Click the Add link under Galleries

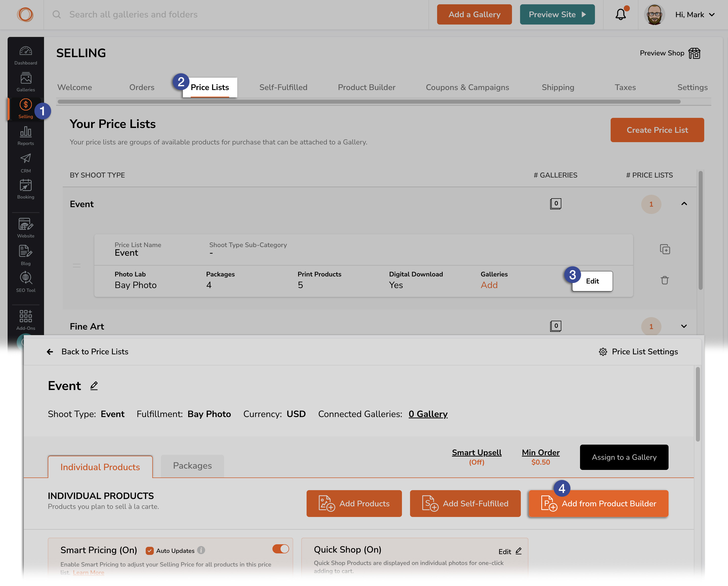489,285
